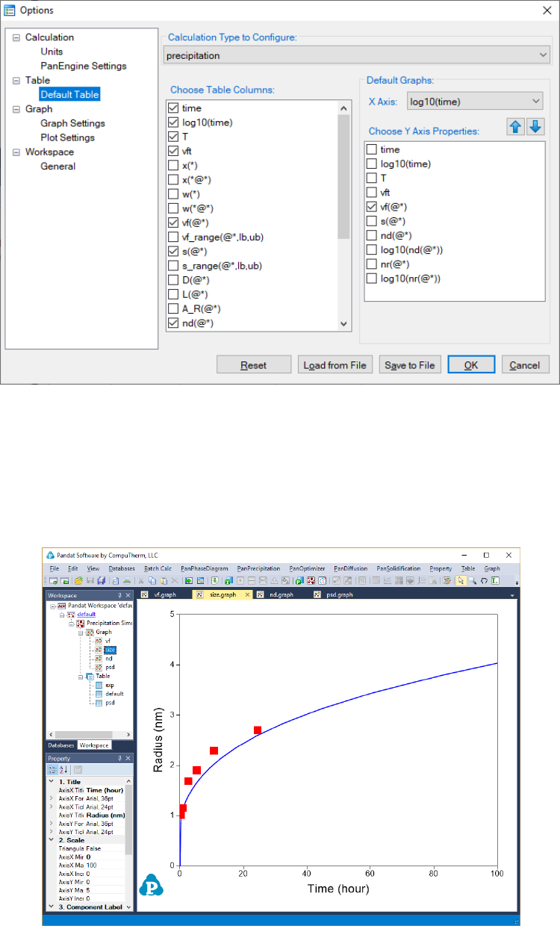The height and width of the screenshot is (926, 560).
Task: Switch Property panel to Categorized view
Action: click(53, 769)
